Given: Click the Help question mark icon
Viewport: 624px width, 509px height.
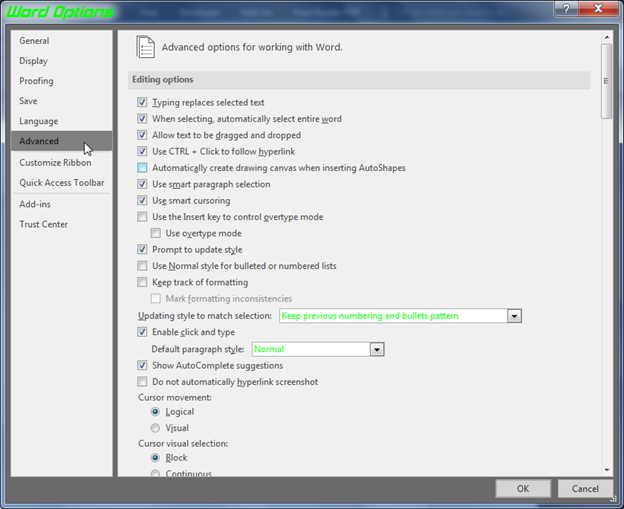Looking at the screenshot, I should pos(566,8).
